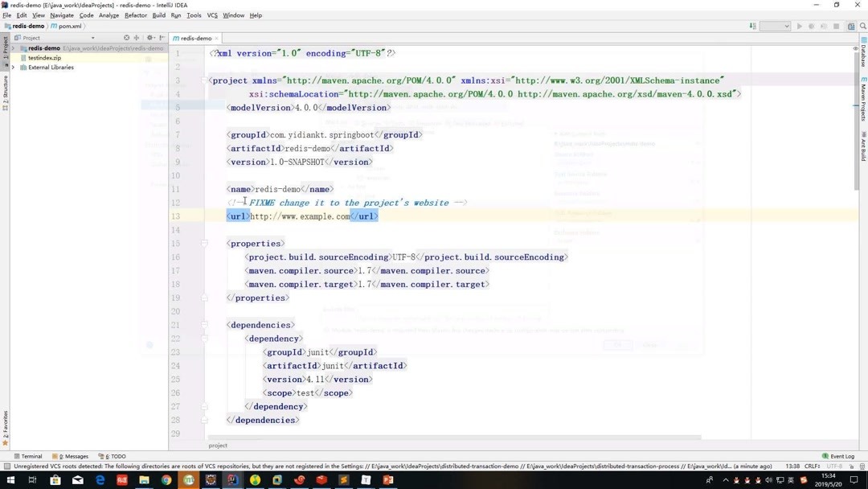Click the Run with Coverage icon
Image resolution: width=868 pixels, height=489 pixels.
(x=825, y=26)
